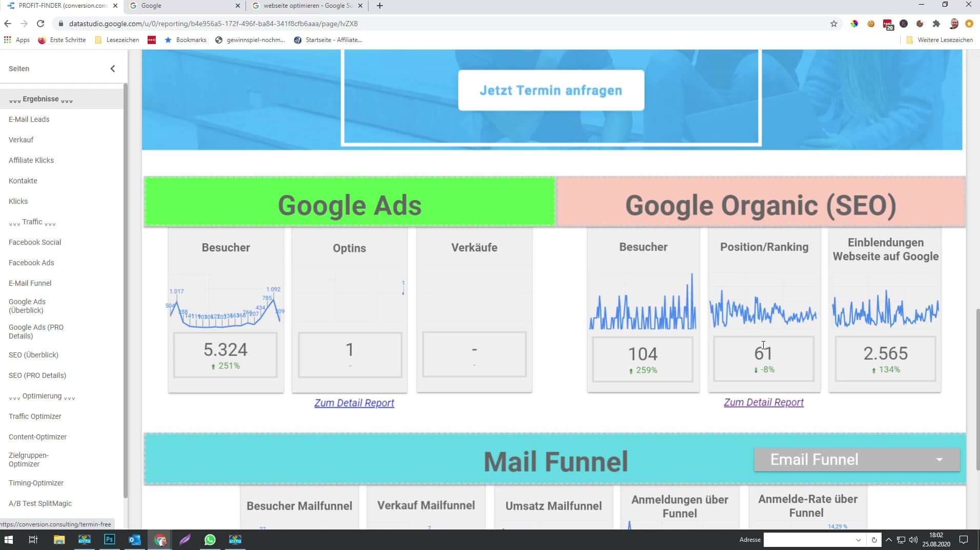The width and height of the screenshot is (980, 550).
Task: Reload the Data Studio report page
Action: (x=40, y=24)
